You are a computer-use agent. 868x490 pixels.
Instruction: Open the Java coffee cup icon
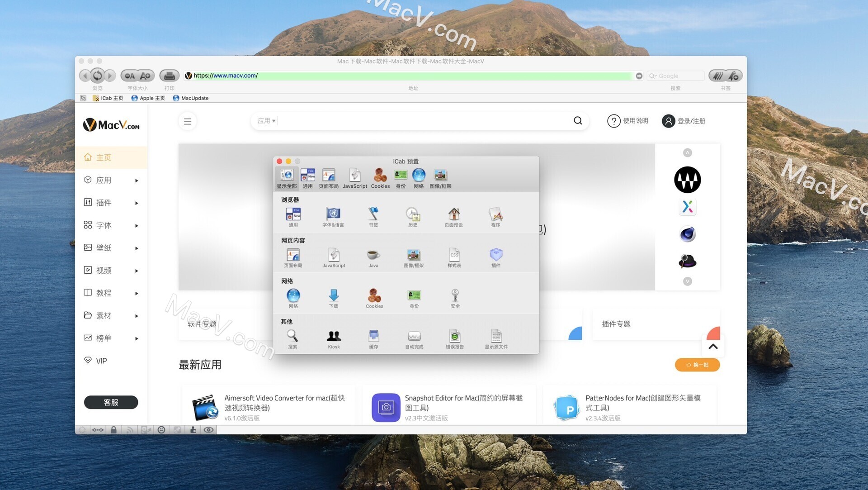pos(373,257)
